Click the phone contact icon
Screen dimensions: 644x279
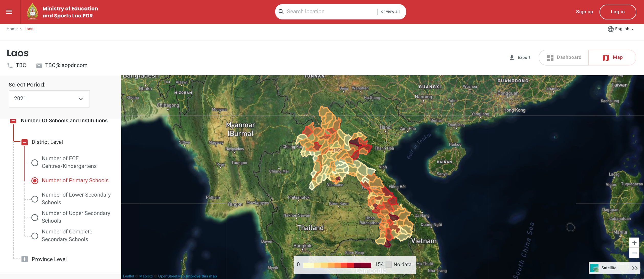click(x=10, y=66)
